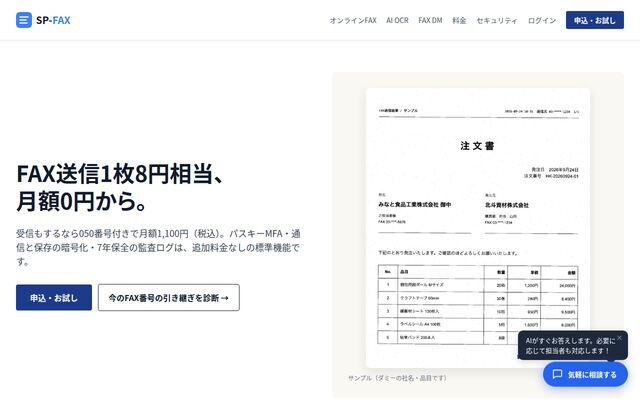Click the 受信もするなら050番号付き description paragraph
Viewport: 640px width, 400px height.
158,247
